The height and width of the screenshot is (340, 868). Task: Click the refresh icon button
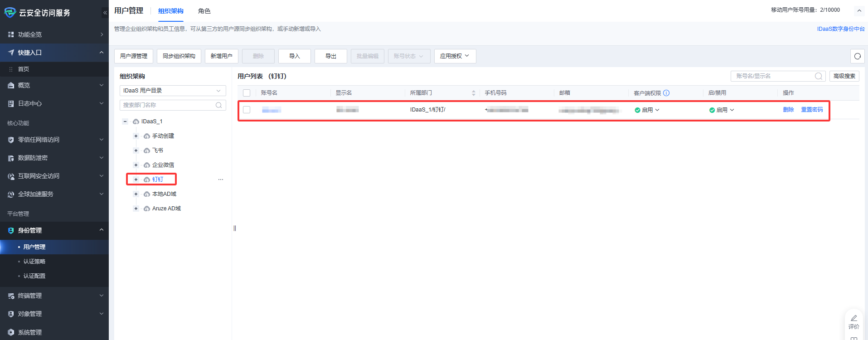(x=857, y=56)
